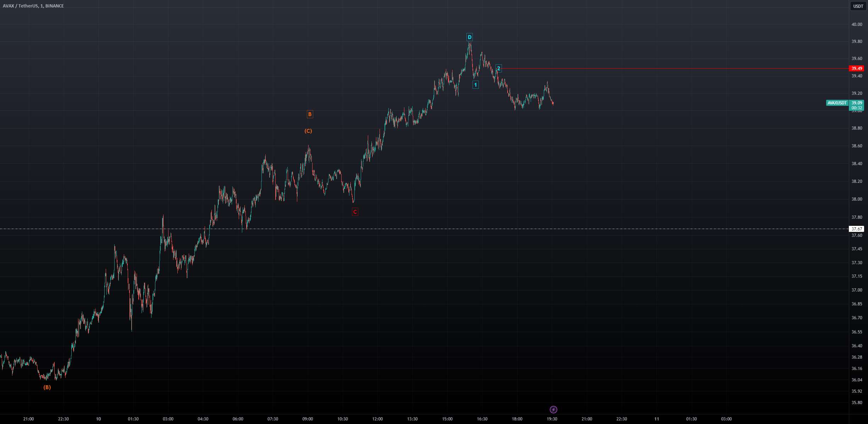This screenshot has width=868, height=424.
Task: Click the white 37.67 price label
Action: click(x=857, y=229)
